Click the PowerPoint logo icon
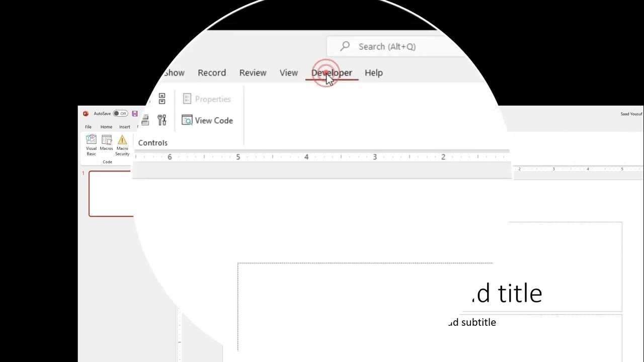The image size is (644, 362). point(86,114)
